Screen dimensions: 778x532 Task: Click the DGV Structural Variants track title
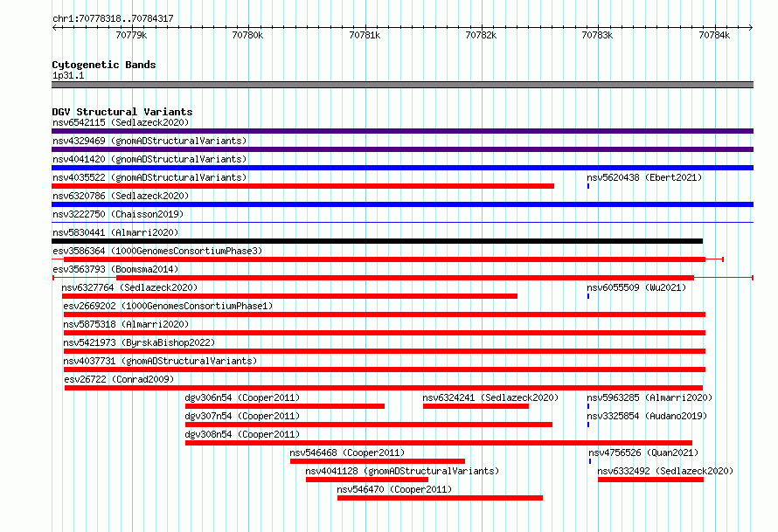click(x=122, y=112)
